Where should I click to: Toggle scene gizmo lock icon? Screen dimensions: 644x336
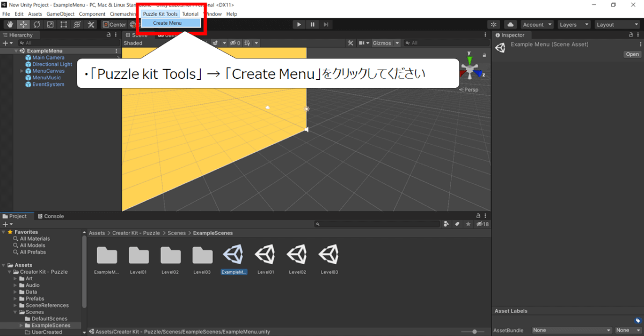484,54
